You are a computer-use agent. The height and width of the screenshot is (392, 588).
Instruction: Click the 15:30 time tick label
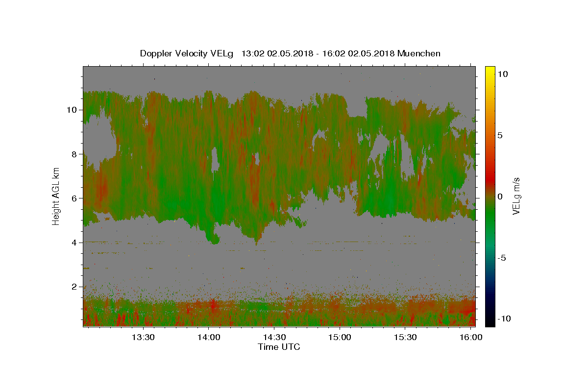point(405,337)
